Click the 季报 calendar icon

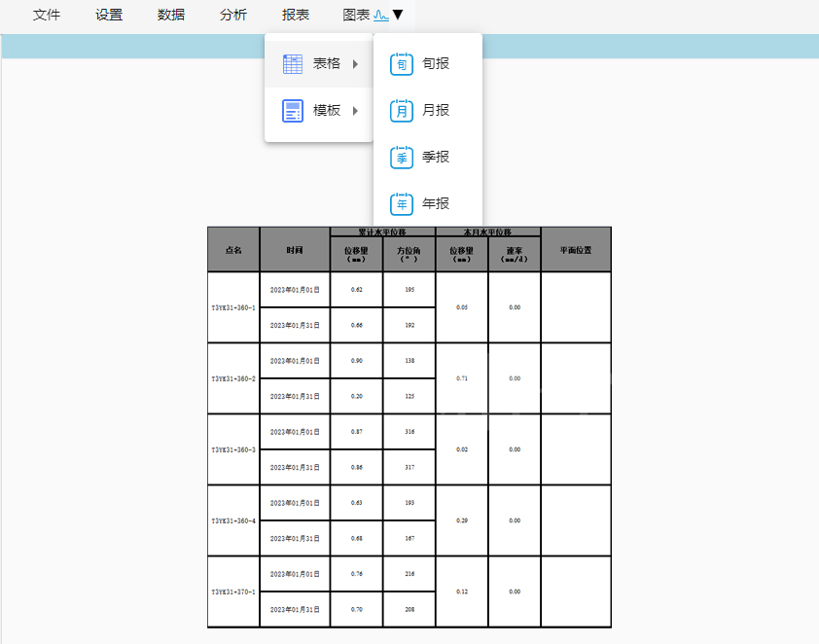tap(402, 158)
